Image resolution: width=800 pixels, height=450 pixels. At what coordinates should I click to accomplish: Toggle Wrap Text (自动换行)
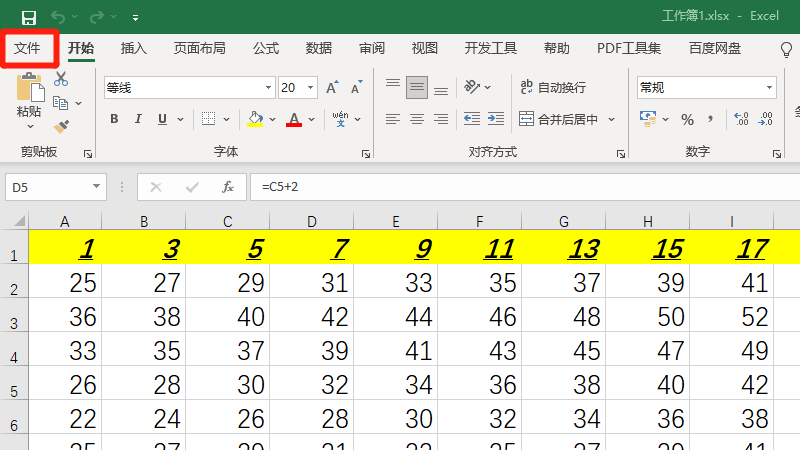click(552, 88)
